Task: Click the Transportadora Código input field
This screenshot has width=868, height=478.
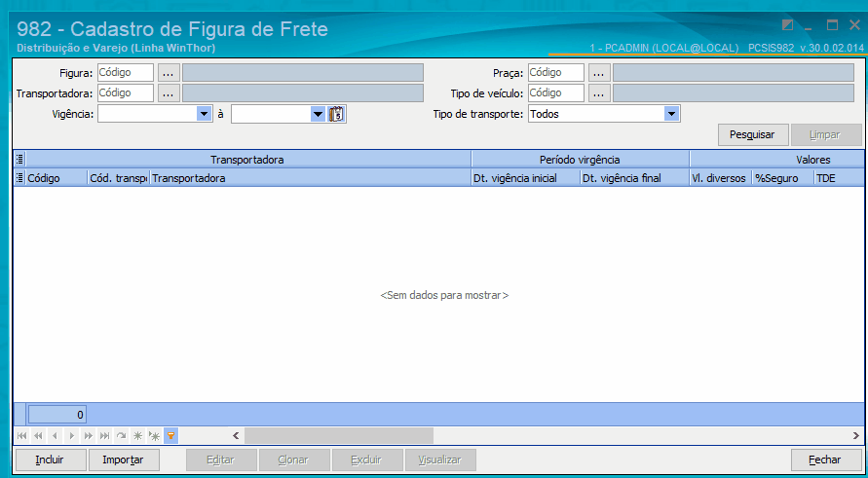Action: pos(126,92)
